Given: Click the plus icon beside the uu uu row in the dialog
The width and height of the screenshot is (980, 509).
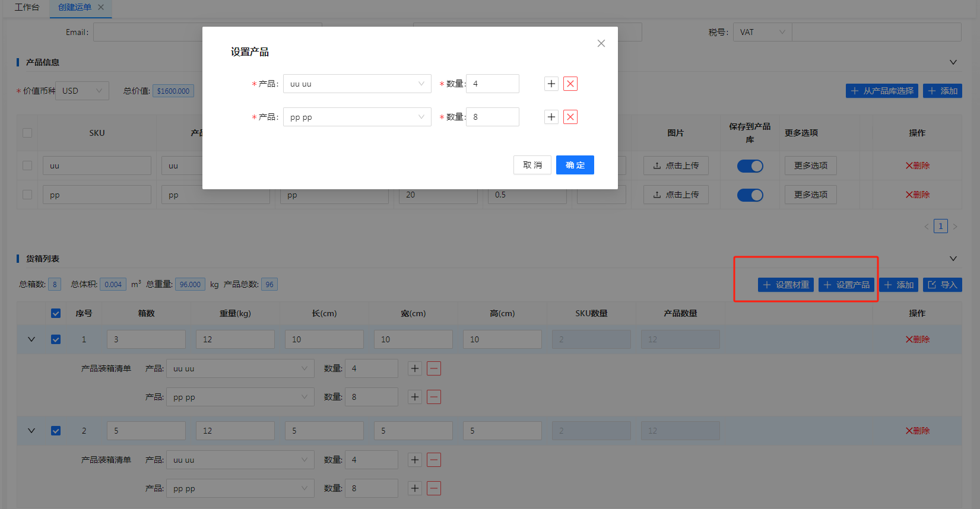Looking at the screenshot, I should (551, 84).
